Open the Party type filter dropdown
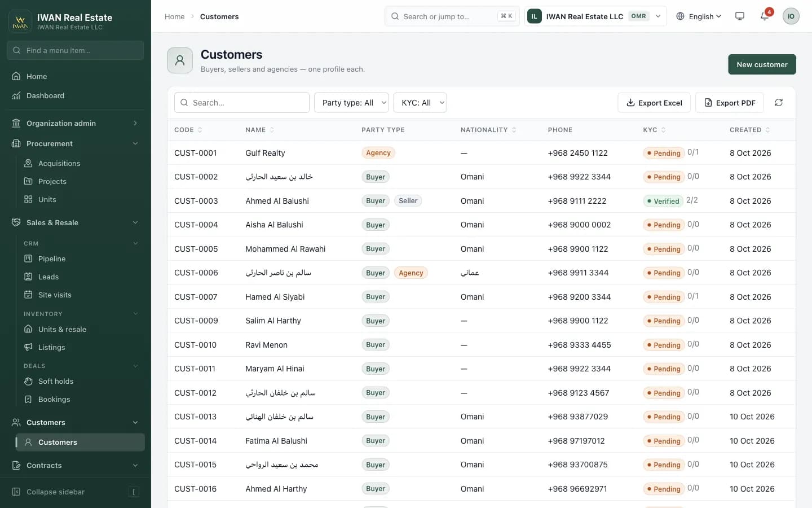Screen dimensions: 812x508 351,103
